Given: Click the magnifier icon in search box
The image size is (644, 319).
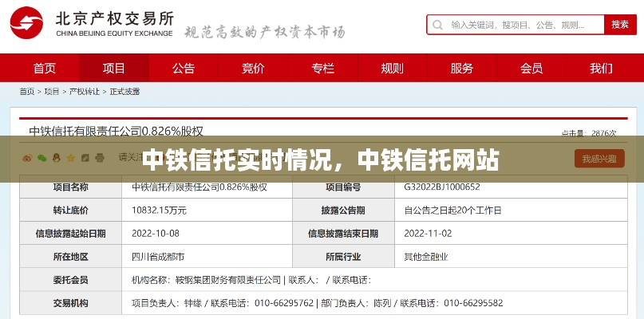Looking at the screenshot, I should tap(438, 25).
